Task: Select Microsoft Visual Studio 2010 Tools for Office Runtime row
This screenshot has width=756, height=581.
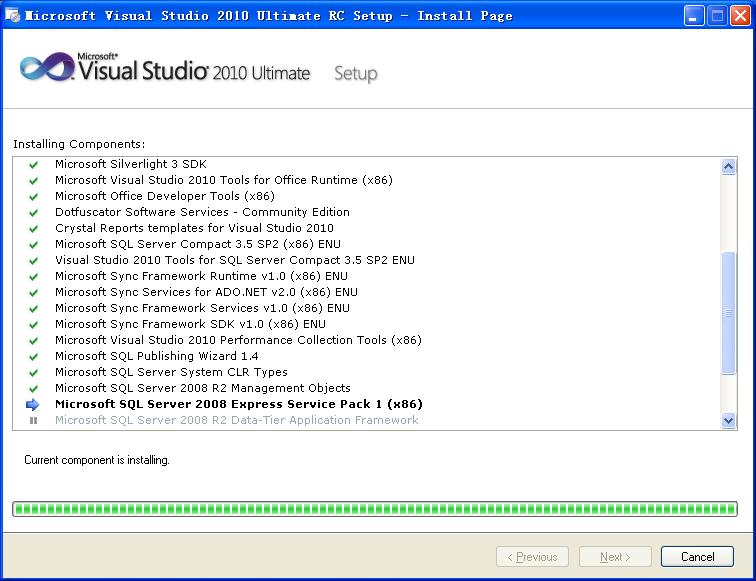Action: 224,180
